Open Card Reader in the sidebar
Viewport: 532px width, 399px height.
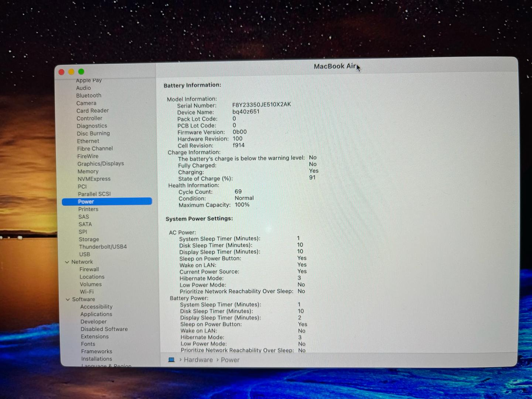[x=93, y=110]
